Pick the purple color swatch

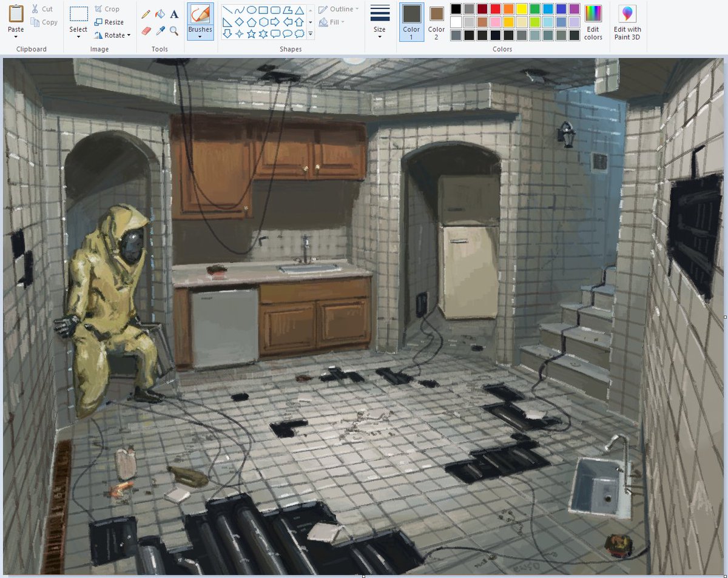click(574, 9)
